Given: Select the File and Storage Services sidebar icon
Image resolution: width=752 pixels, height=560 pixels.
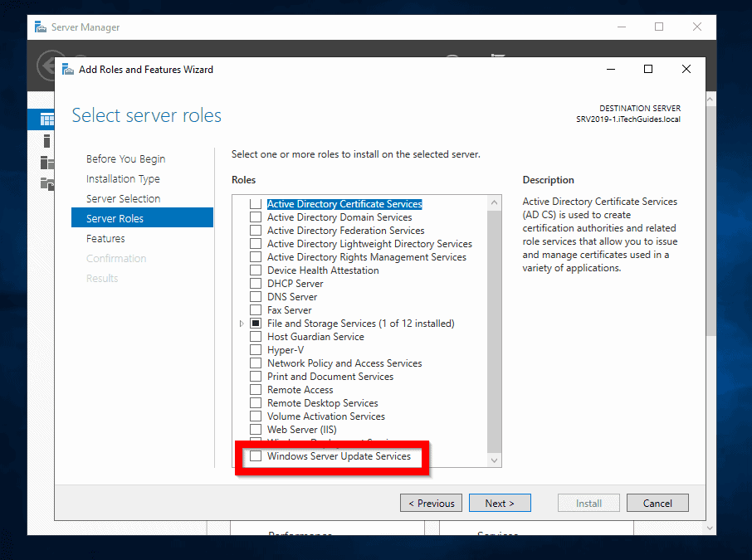Looking at the screenshot, I should pyautogui.click(x=46, y=184).
